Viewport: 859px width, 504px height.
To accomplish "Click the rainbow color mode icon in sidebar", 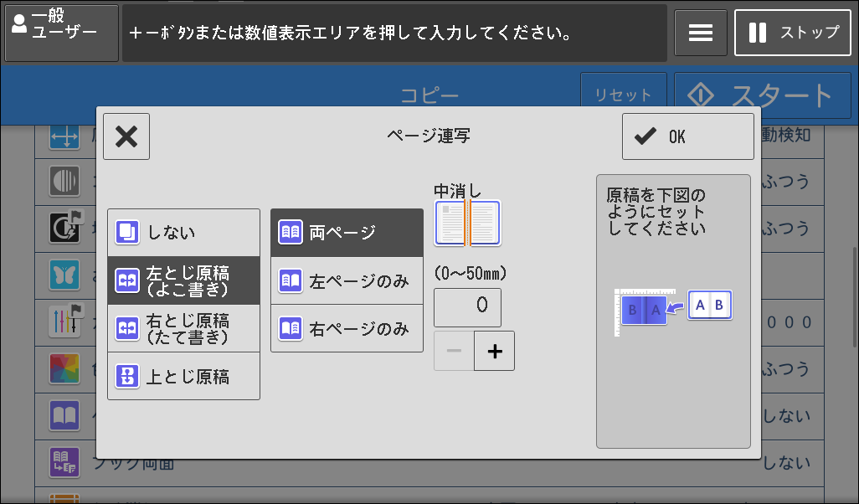I will click(64, 369).
